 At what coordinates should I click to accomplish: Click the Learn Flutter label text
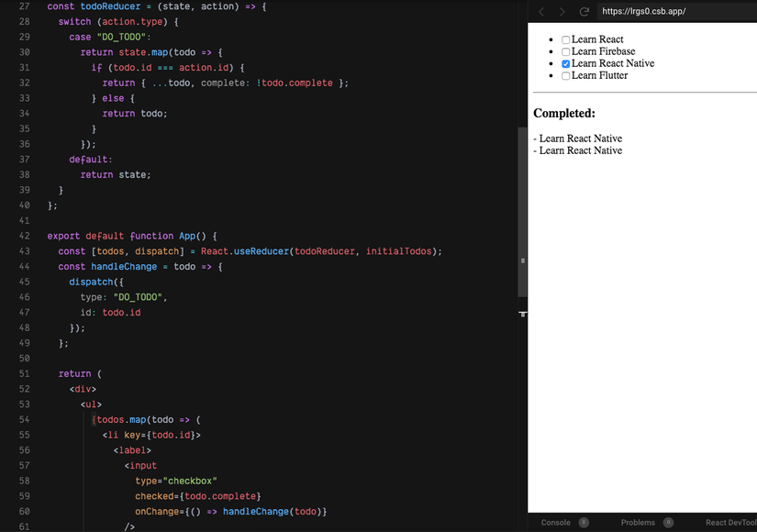[599, 76]
